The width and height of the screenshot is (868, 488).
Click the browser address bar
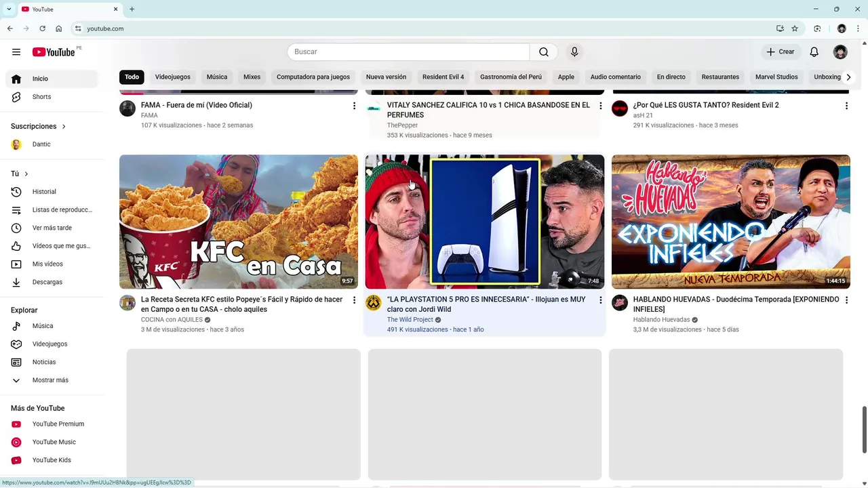(427, 28)
